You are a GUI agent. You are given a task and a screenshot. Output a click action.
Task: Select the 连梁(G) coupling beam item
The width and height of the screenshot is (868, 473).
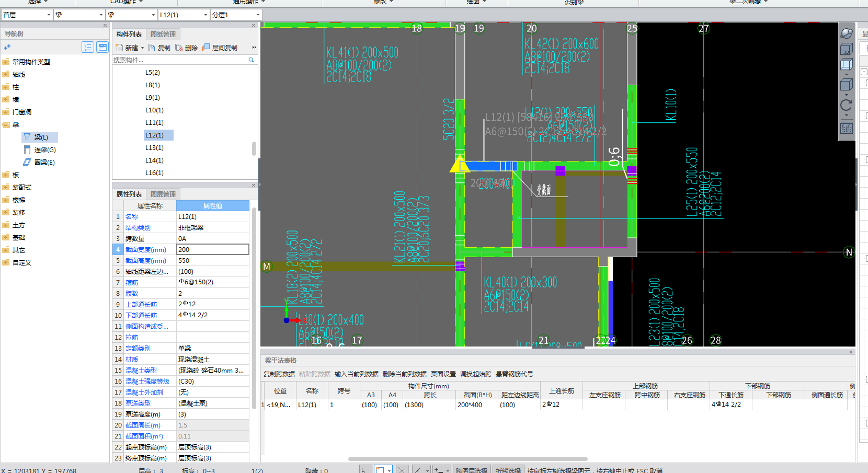tap(40, 149)
